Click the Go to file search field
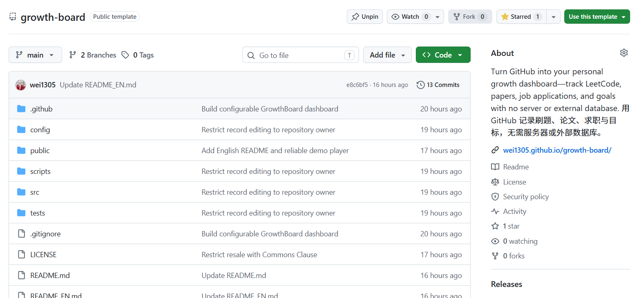644x298 pixels. click(301, 55)
